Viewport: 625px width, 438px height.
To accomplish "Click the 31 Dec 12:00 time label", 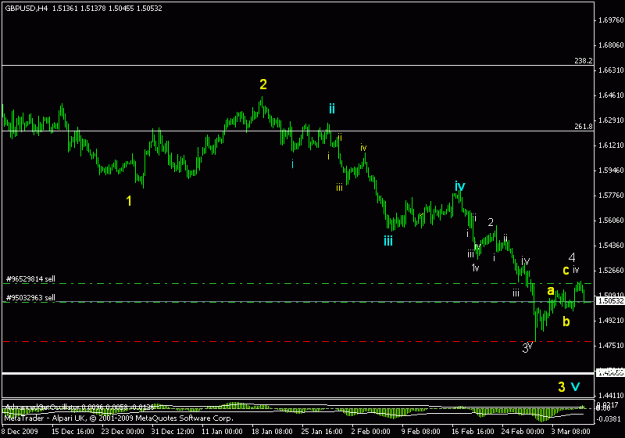I will click(x=172, y=432).
